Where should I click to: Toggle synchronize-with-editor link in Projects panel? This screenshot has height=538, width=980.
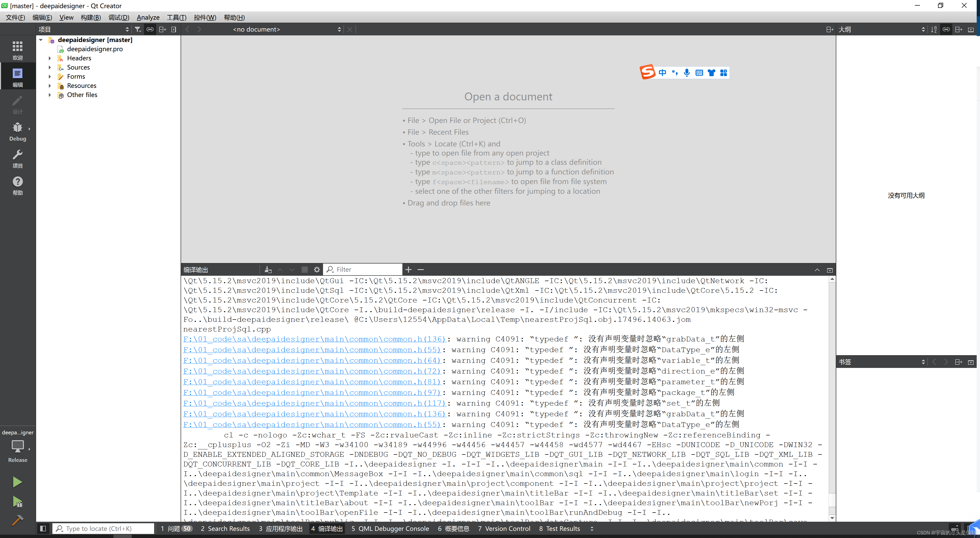click(150, 29)
